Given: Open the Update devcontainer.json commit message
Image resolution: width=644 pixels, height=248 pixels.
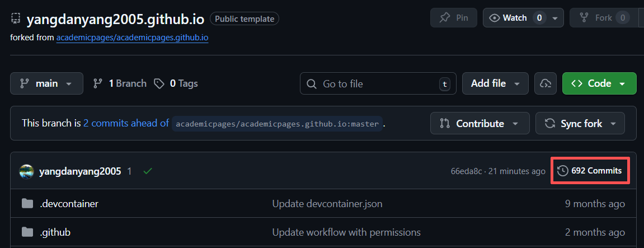Looking at the screenshot, I should tap(327, 203).
